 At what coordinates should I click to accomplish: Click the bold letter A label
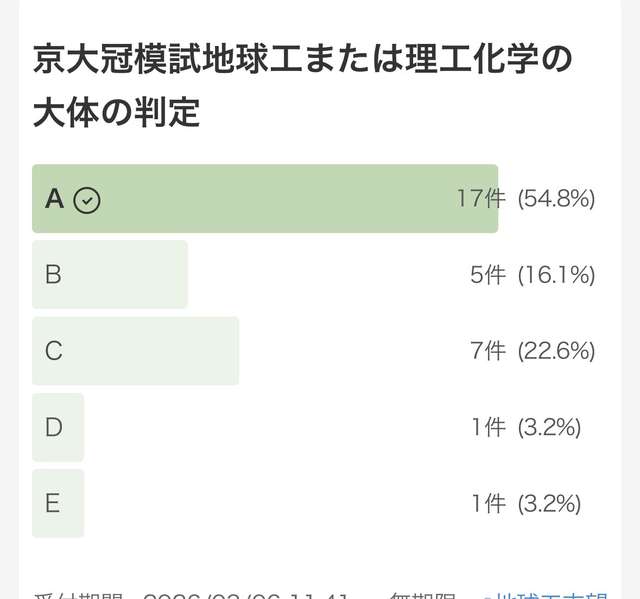(54, 199)
